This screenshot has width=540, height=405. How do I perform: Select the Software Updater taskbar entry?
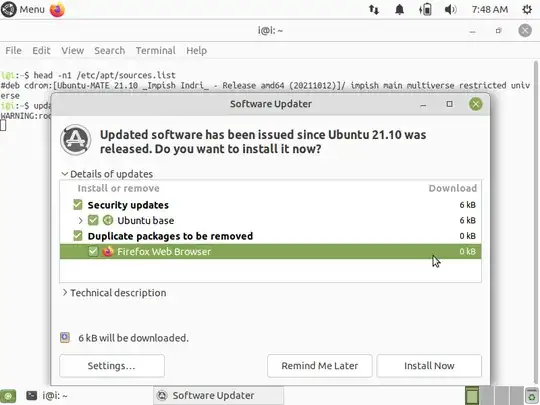click(218, 396)
